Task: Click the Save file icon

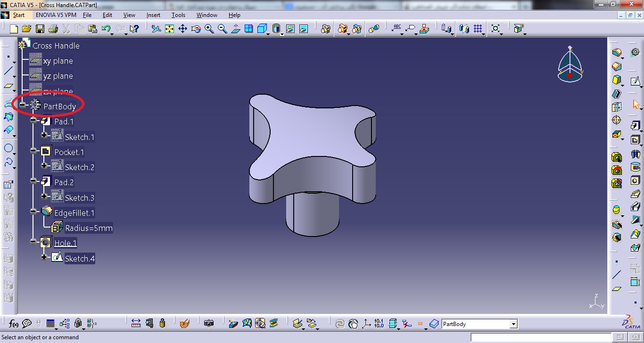Action: [40, 29]
